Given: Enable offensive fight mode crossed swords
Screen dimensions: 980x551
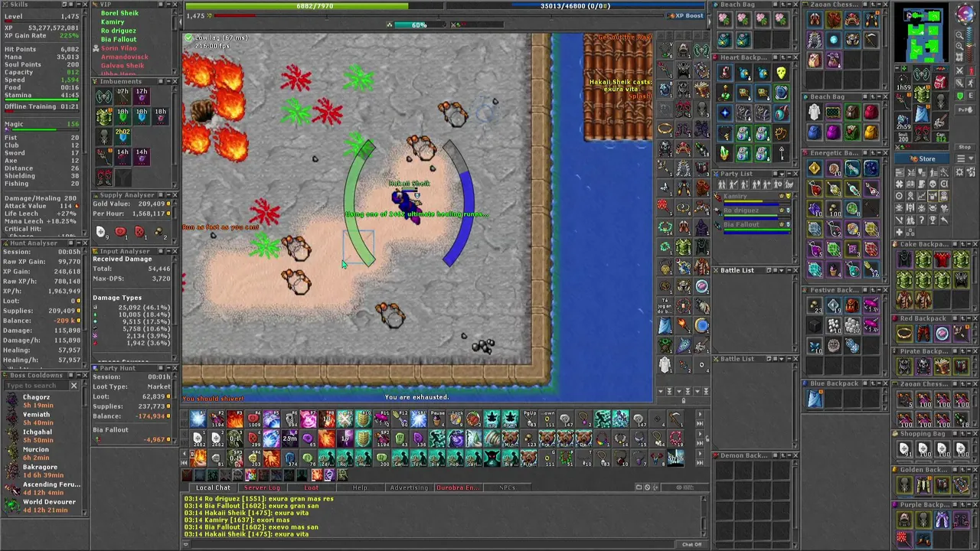Looking at the screenshot, I should [959, 70].
